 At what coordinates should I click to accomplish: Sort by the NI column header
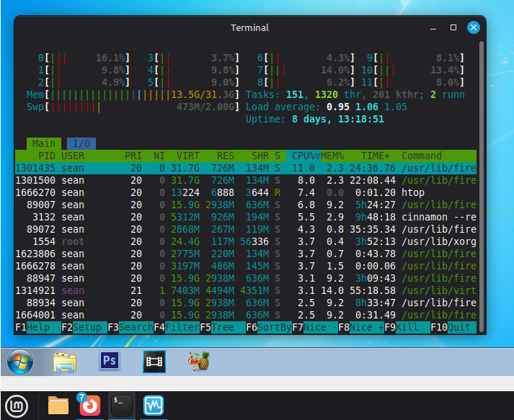click(159, 156)
